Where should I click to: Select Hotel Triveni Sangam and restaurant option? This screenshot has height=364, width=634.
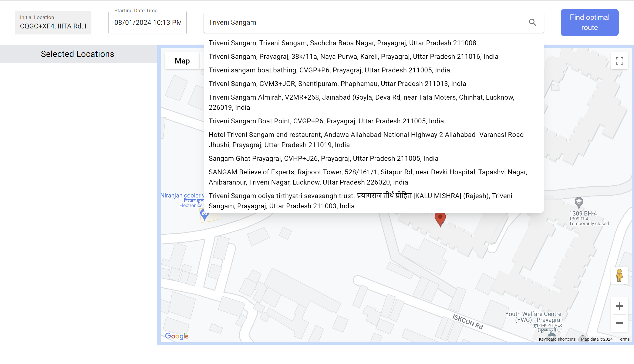tap(366, 140)
